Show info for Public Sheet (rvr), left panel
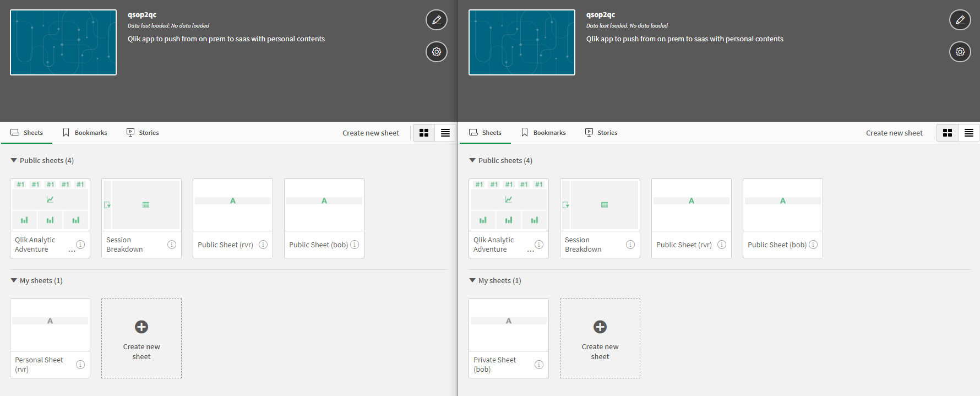 click(263, 245)
